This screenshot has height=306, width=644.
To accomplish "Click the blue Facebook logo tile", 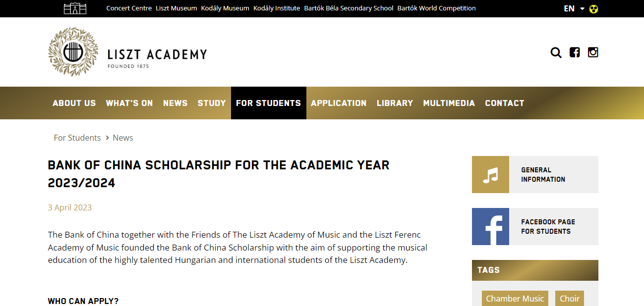I will pyautogui.click(x=490, y=227).
